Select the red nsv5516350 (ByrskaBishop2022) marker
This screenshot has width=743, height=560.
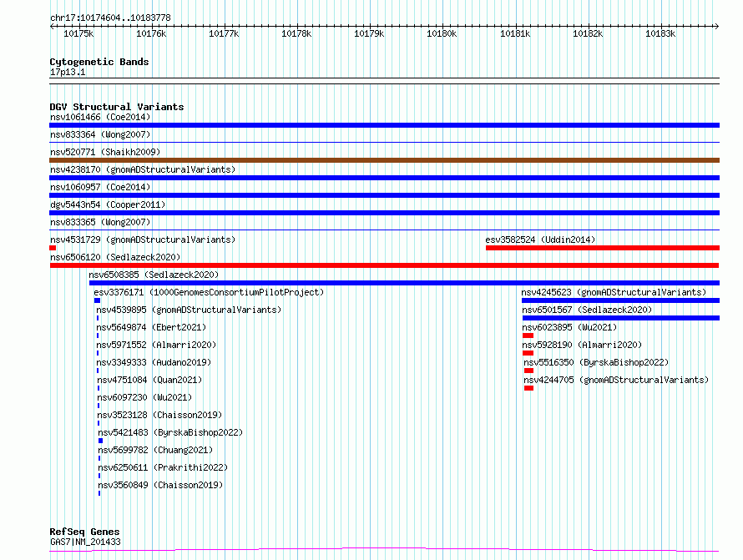[x=528, y=371]
